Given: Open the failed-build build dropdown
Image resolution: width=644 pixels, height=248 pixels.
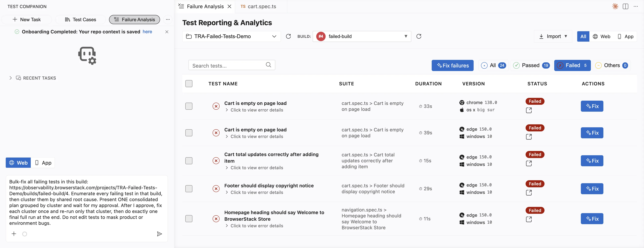Looking at the screenshot, I should 362,37.
